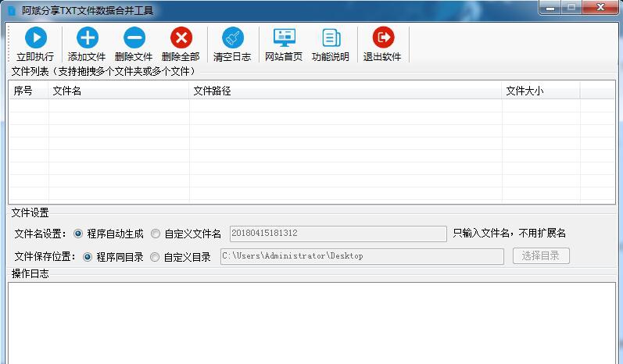Open the 网站首页 website homepage
This screenshot has width=623, height=364.
click(284, 44)
